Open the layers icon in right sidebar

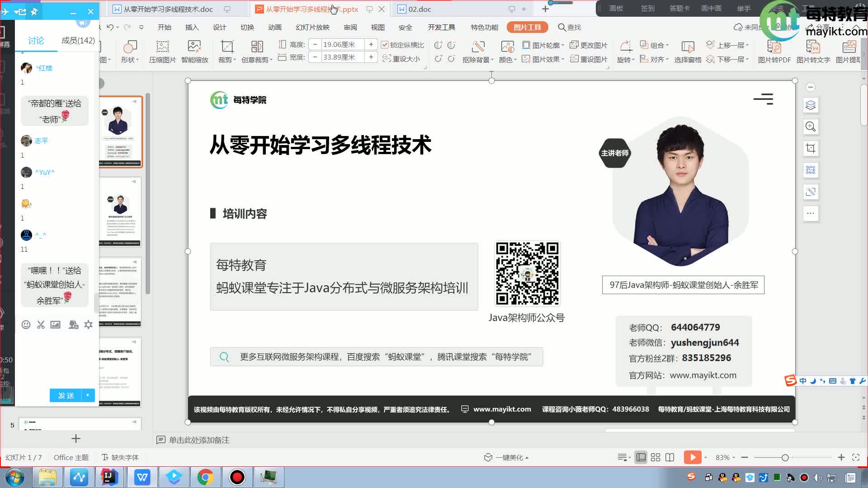pos(811,105)
